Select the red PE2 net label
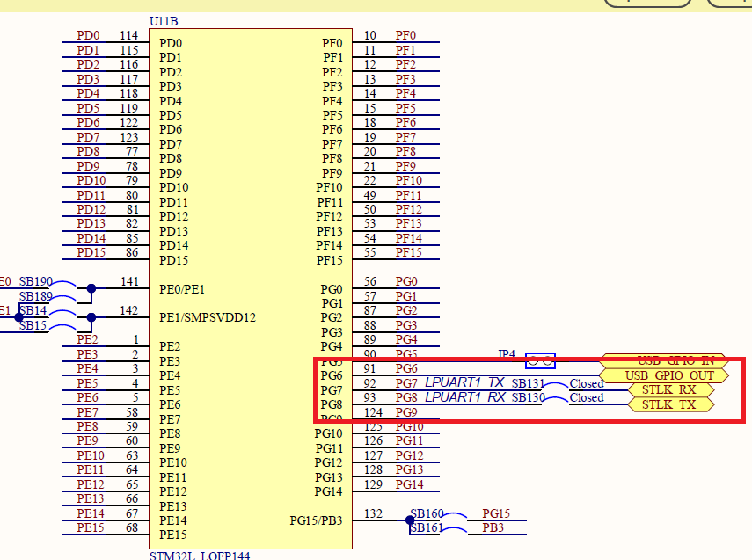Screen dimensions: 752x560 [x=87, y=339]
